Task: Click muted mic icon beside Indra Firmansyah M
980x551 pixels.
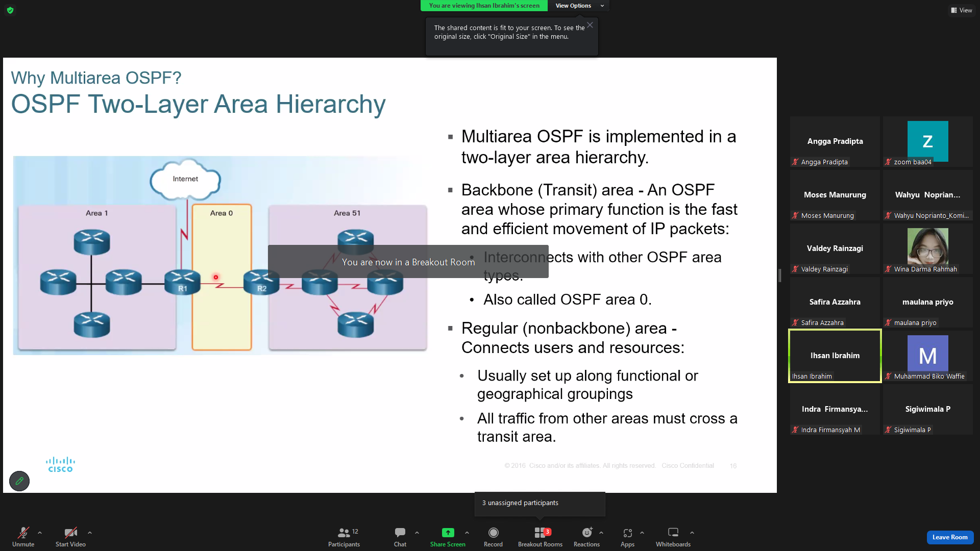Action: click(x=795, y=430)
